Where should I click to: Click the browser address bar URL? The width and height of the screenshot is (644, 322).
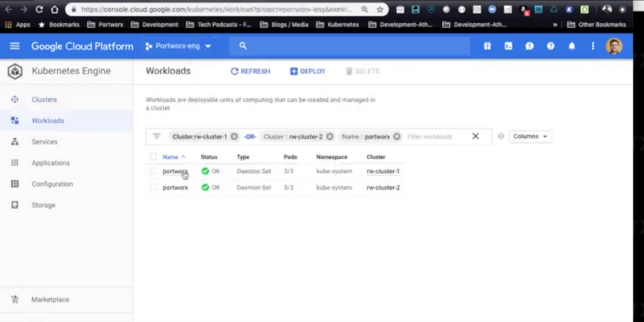point(217,9)
